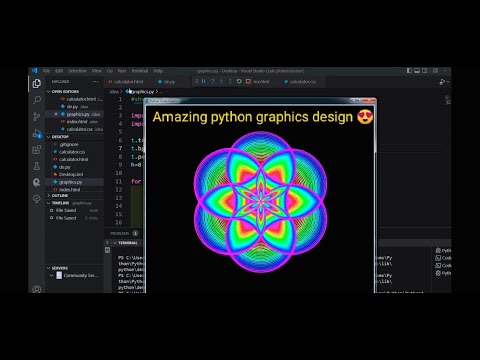Collapse the Community Server node
The width and height of the screenshot is (480, 360).
click(52, 275)
